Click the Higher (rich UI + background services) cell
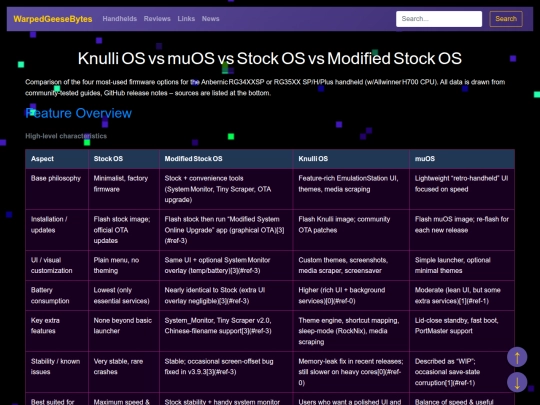Viewport: 540px width, 405px height. 351,295
